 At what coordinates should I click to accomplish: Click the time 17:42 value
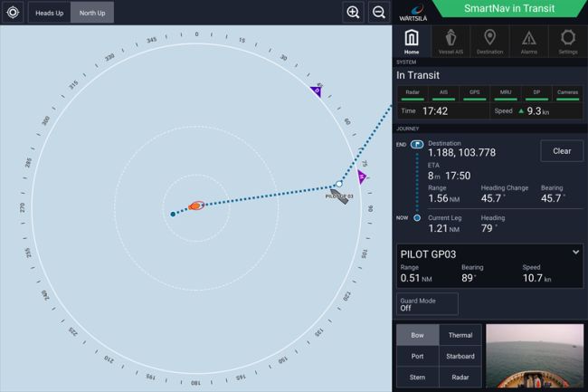[435, 111]
